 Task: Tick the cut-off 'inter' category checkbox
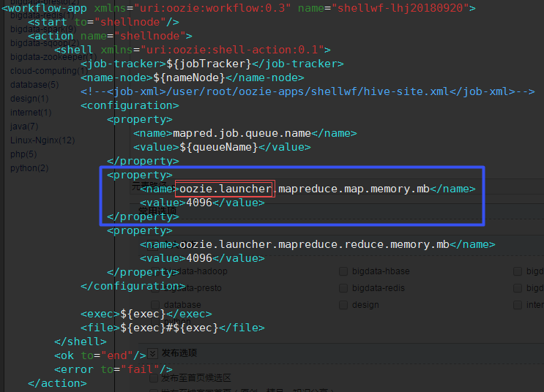[518, 305]
